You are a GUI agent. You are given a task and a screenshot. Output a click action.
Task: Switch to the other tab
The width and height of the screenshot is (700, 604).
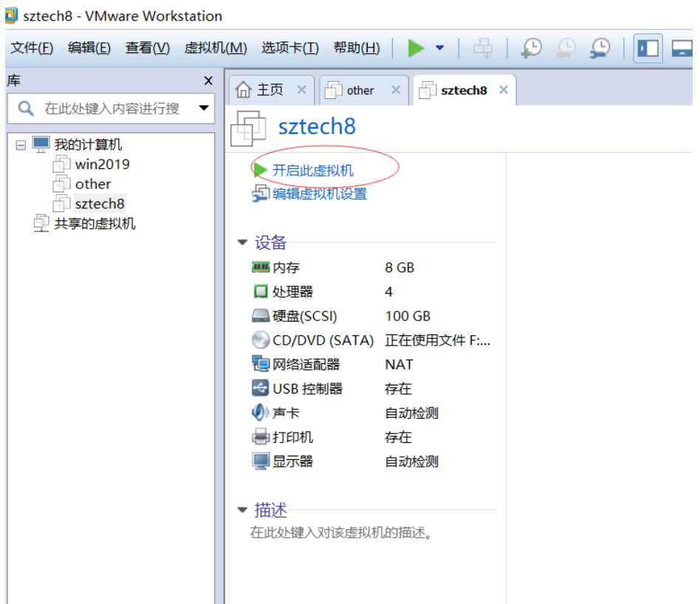tap(360, 91)
